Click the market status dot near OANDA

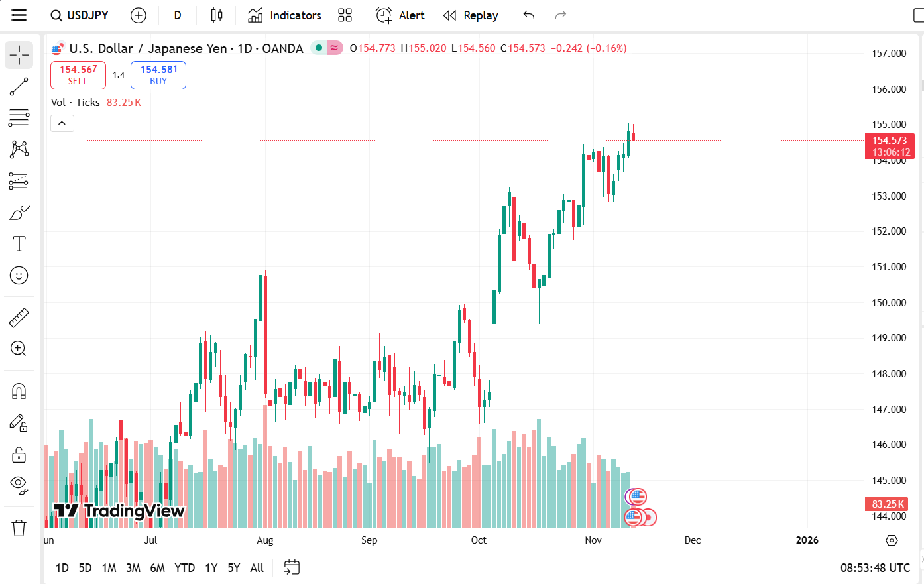point(318,48)
